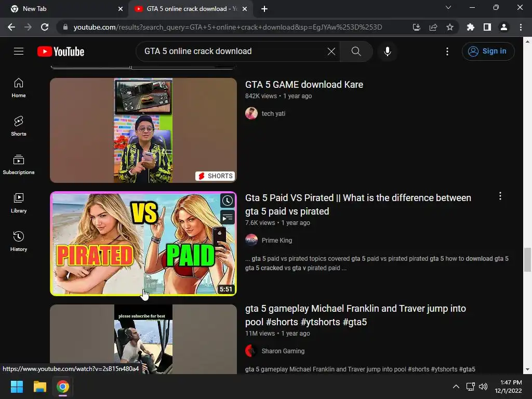Click the '11M views' text
The width and height of the screenshot is (532, 399).
[260, 334]
